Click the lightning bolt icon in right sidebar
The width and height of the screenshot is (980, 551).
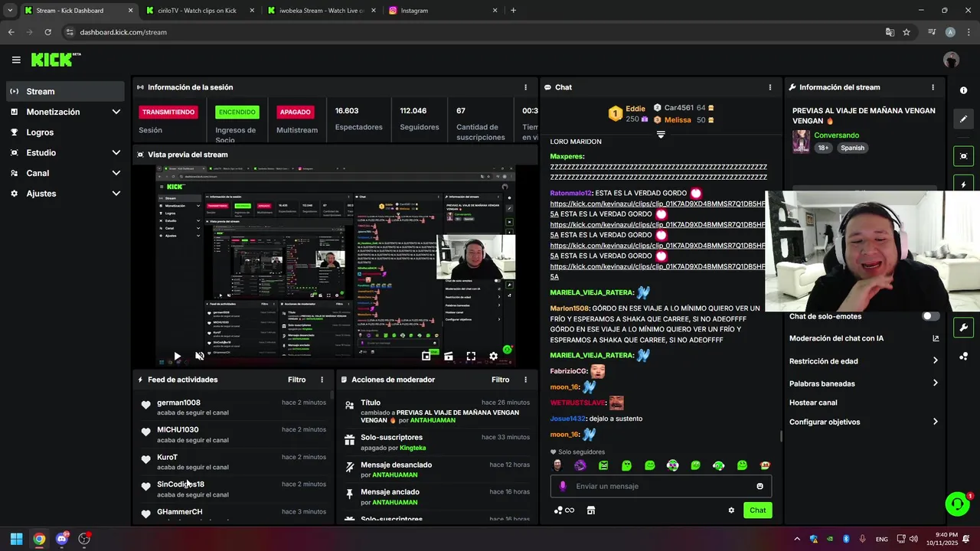(x=963, y=184)
